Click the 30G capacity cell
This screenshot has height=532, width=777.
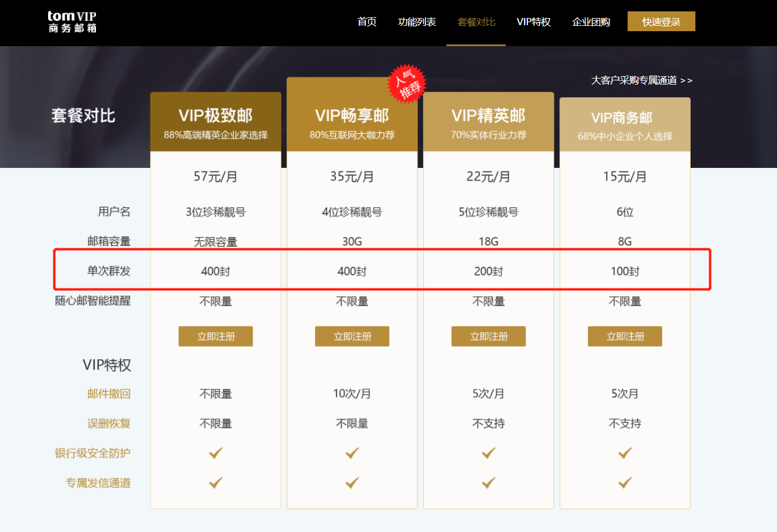[x=352, y=242]
